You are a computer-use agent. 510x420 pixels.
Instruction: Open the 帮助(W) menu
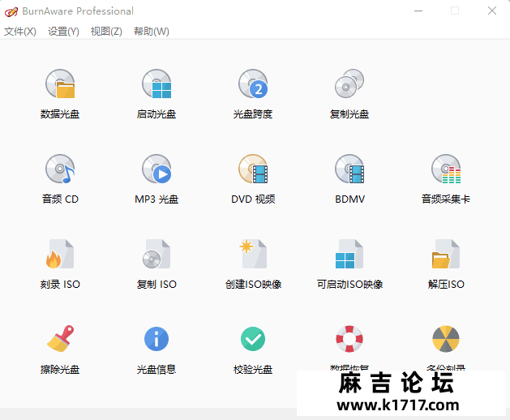coord(152,32)
